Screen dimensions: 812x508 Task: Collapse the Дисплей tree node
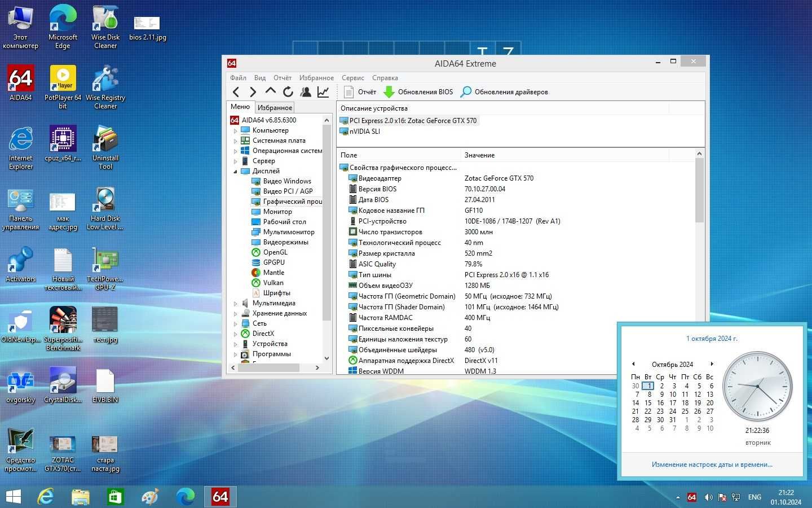[236, 171]
